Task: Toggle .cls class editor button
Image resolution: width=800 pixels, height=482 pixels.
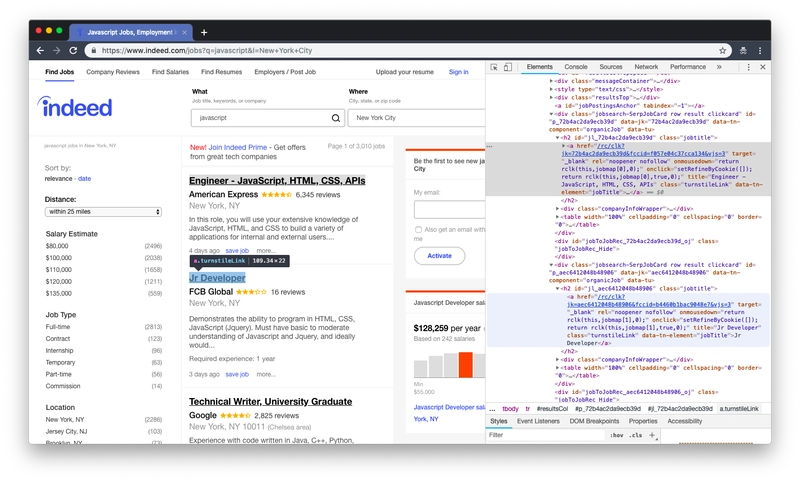Action: [x=635, y=435]
